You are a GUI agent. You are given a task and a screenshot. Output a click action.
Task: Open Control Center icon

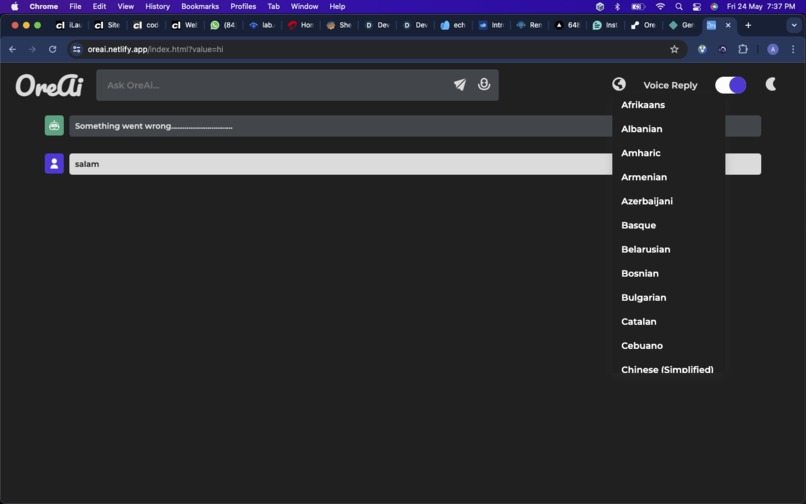(697, 7)
